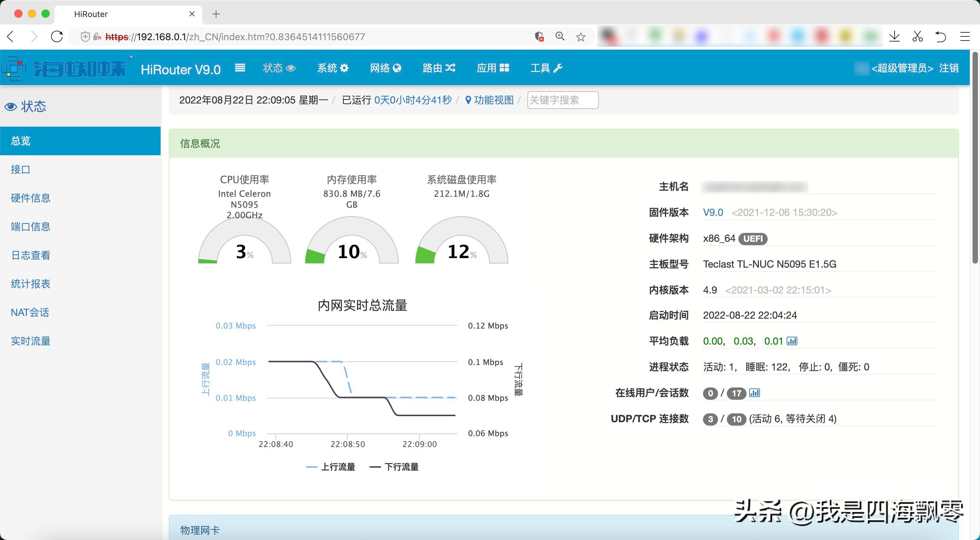Viewport: 980px width, 540px height.
Task: Select 硬件信息 in the sidebar
Action: click(31, 198)
